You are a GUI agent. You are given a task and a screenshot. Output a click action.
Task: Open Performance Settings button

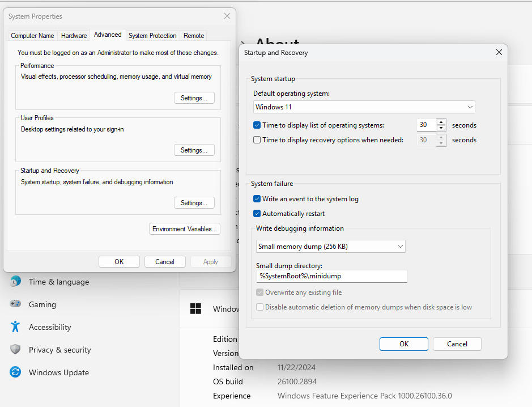pos(194,97)
